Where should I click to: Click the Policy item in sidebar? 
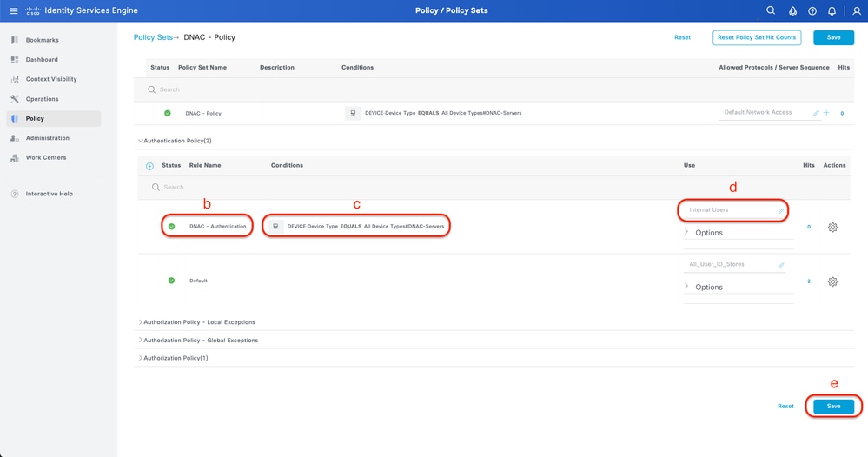(x=54, y=118)
